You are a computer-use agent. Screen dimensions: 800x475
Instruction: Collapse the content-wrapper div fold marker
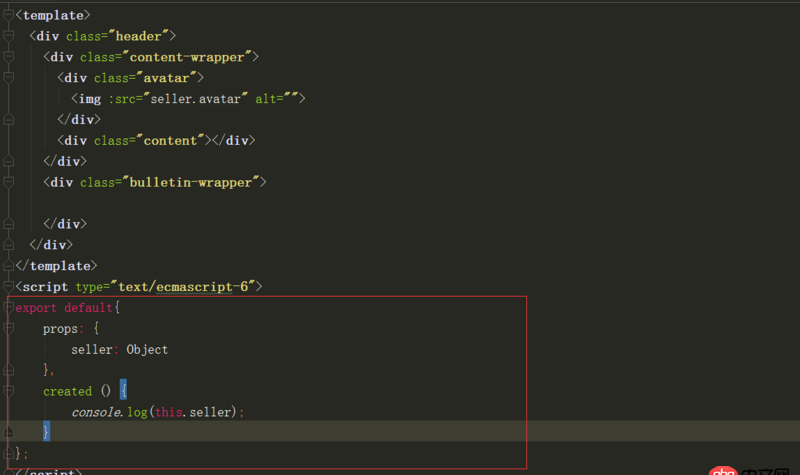pyautogui.click(x=8, y=57)
